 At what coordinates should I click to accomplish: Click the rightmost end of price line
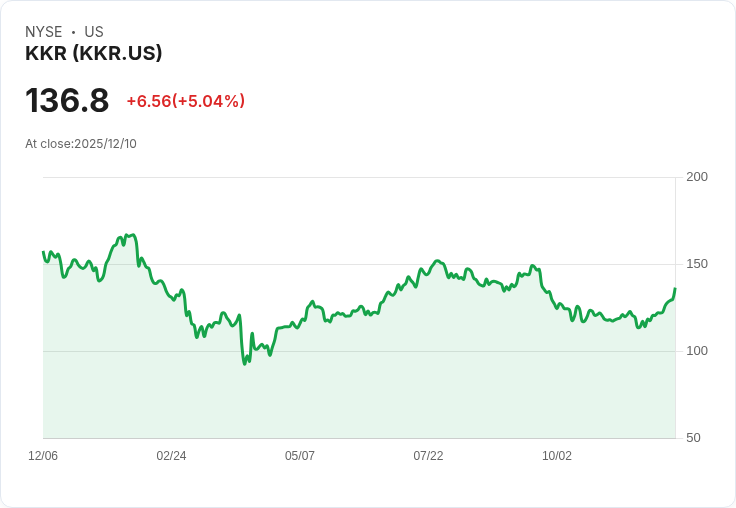pyautogui.click(x=675, y=289)
